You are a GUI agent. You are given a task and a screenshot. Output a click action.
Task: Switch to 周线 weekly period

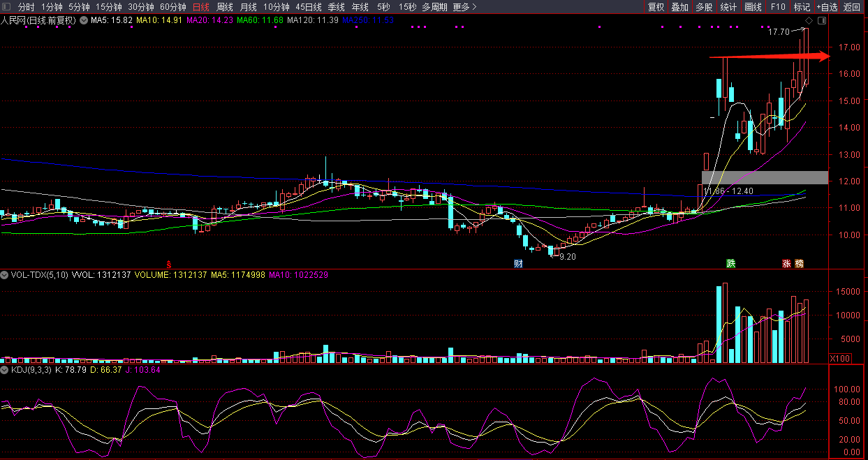tap(224, 7)
